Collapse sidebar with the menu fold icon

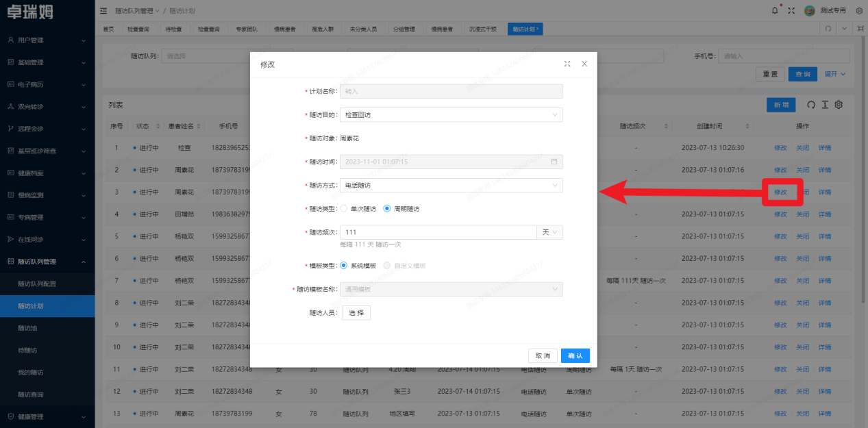103,10
